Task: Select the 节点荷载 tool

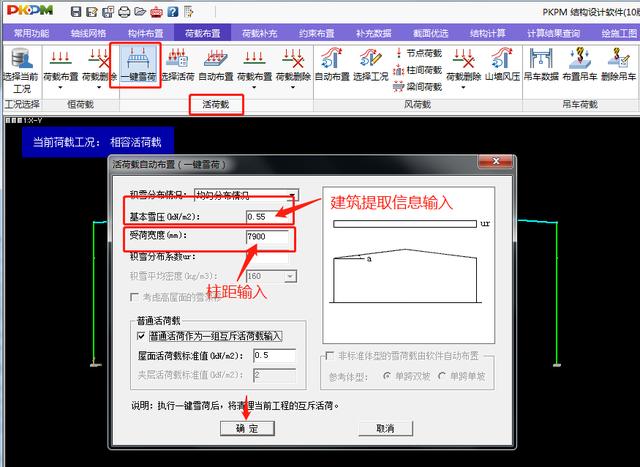Action: 418,53
